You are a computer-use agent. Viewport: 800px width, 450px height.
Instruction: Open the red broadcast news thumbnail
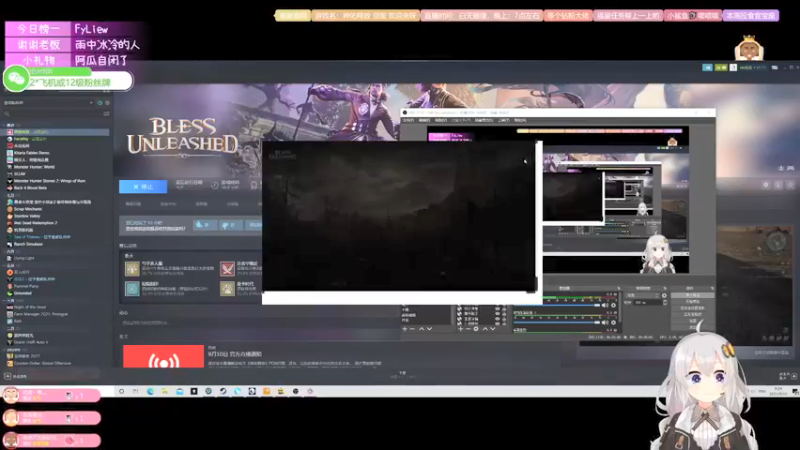[x=163, y=356]
